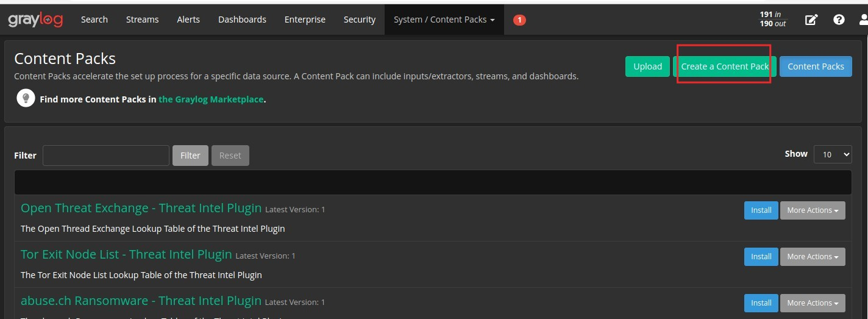The height and width of the screenshot is (319, 868).
Task: Open Alerts page
Action: 188,20
